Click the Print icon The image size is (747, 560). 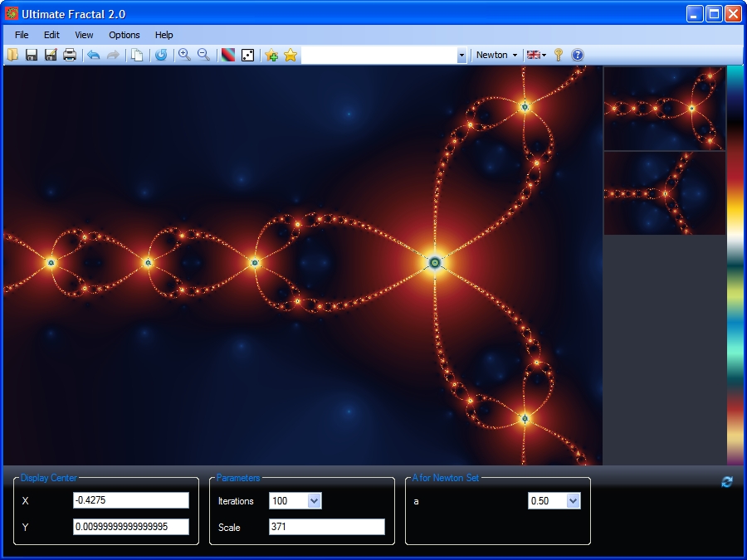70,55
